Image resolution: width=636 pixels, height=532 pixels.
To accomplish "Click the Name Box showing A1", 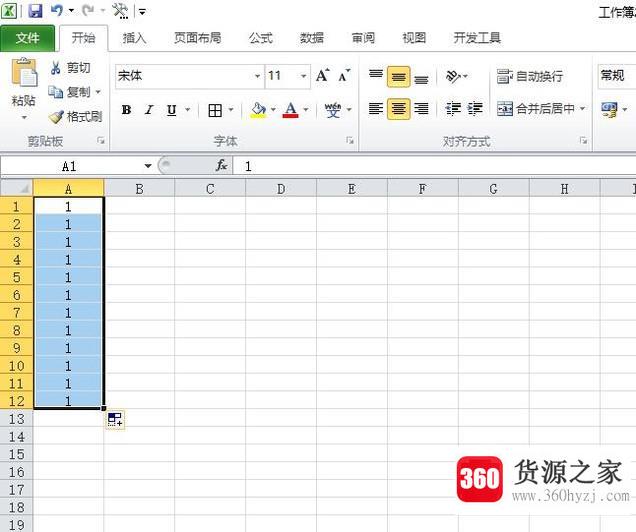I will point(69,166).
